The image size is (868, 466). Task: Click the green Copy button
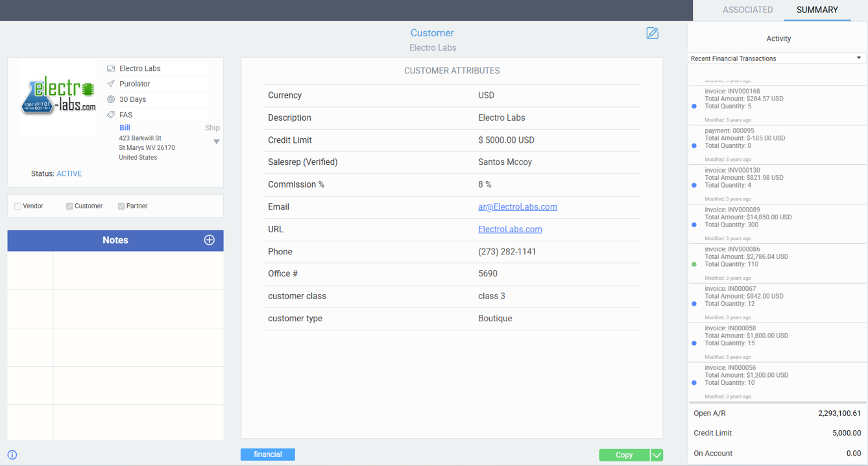(x=624, y=455)
